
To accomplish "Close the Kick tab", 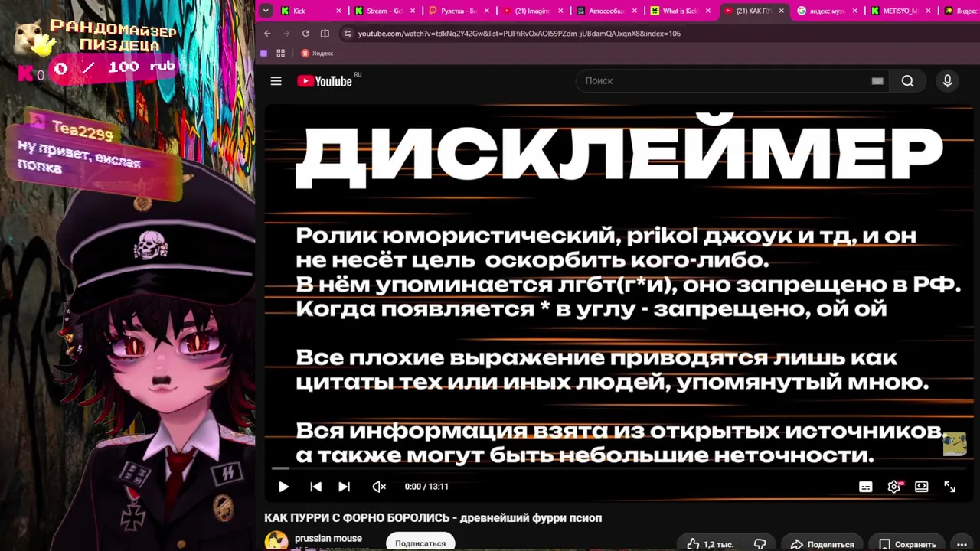I will [x=339, y=11].
